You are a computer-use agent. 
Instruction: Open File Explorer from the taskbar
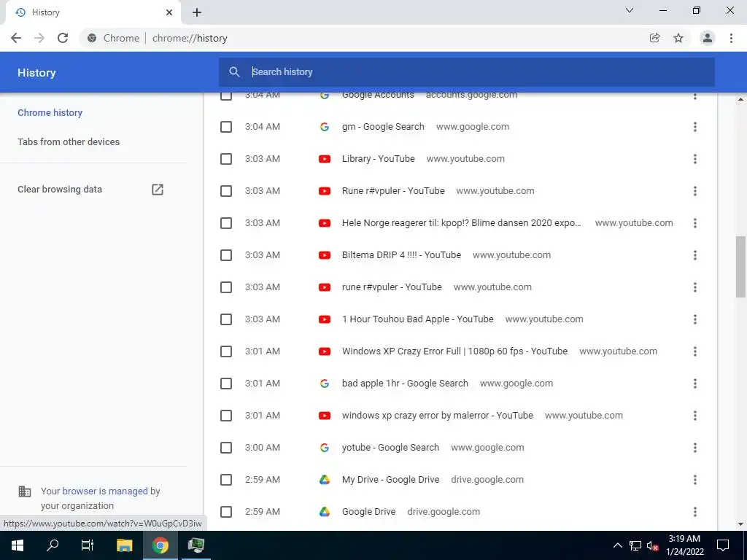point(124,545)
